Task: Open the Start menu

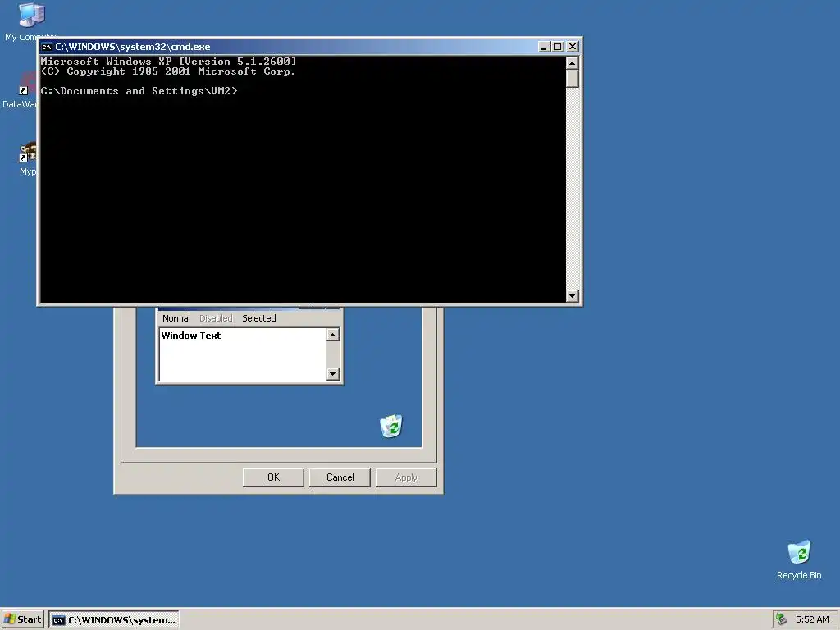Action: 22,619
